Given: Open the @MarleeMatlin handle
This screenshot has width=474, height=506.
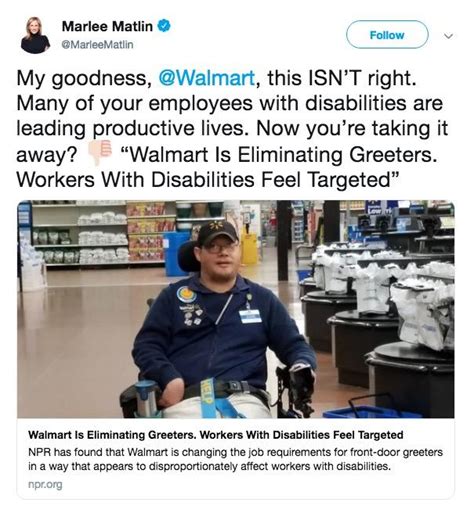Looking at the screenshot, I should coord(97,44).
